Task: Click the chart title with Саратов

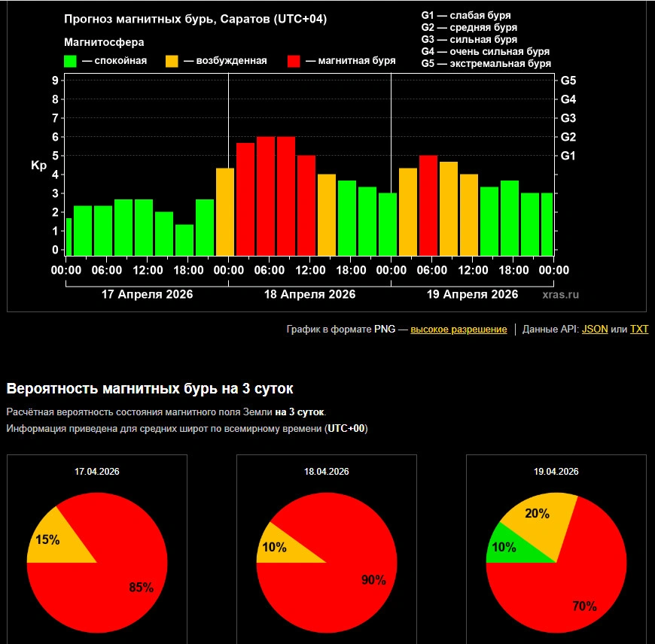Action: pyautogui.click(x=195, y=20)
